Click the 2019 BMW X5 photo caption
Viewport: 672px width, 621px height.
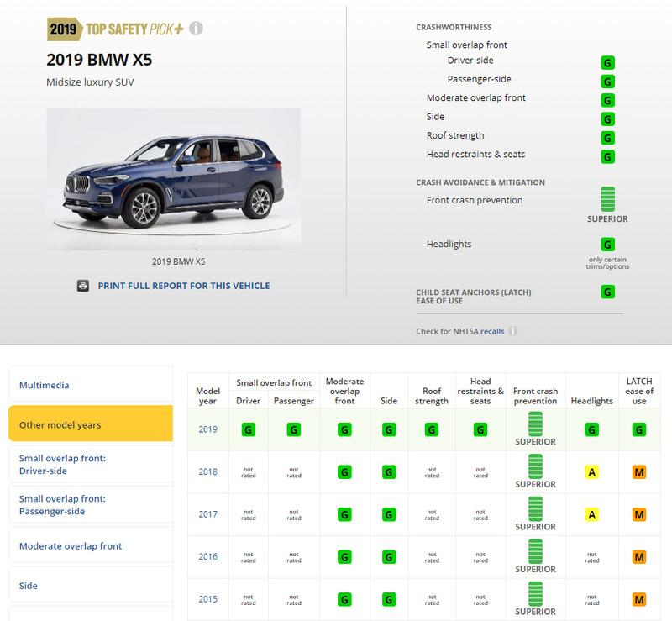click(x=178, y=261)
